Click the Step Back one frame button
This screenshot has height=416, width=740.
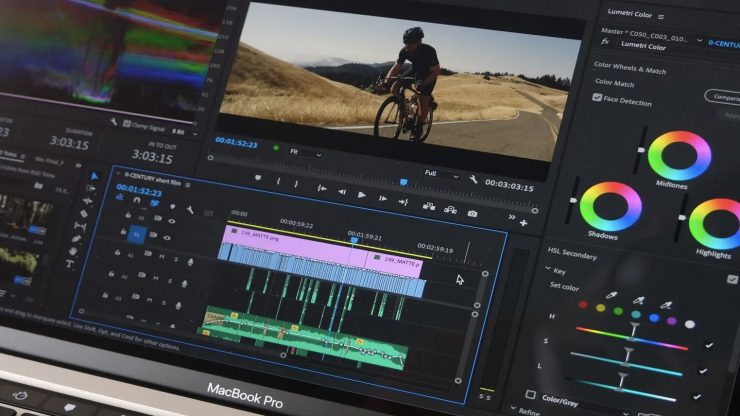click(x=343, y=191)
